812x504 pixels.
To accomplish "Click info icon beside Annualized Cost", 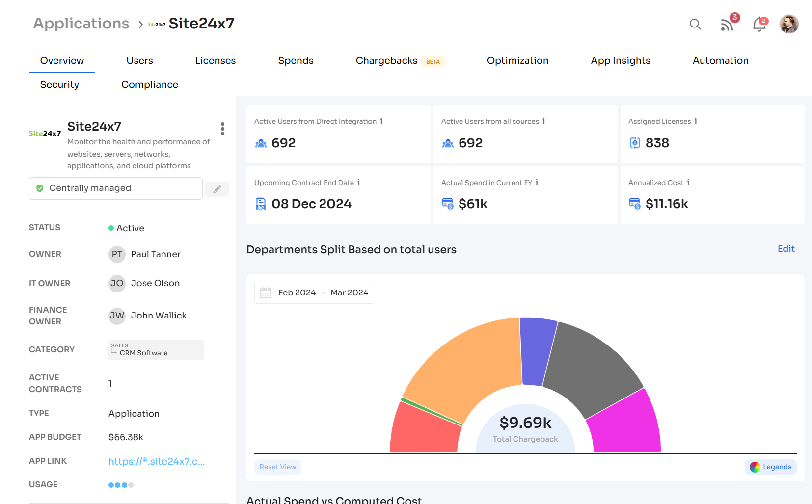I will [x=688, y=183].
